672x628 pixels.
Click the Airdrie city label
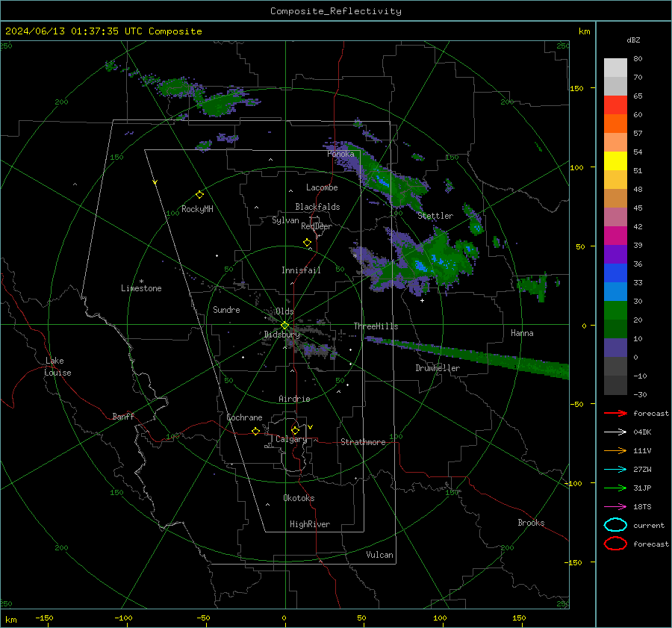click(294, 399)
